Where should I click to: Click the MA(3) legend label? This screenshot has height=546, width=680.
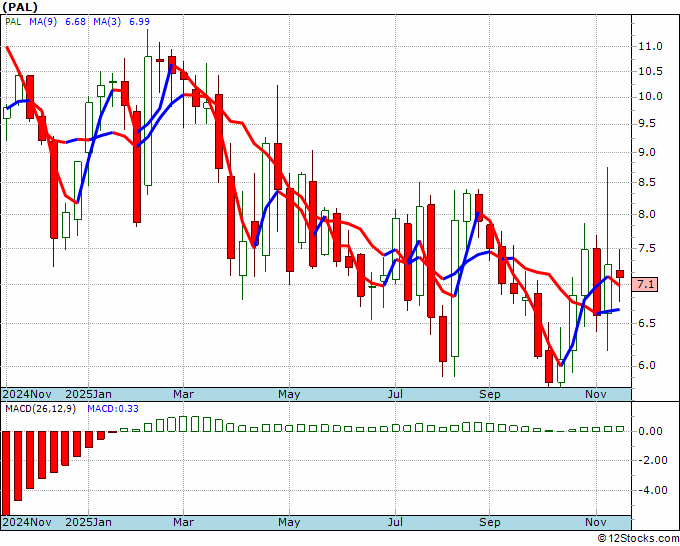click(x=107, y=22)
